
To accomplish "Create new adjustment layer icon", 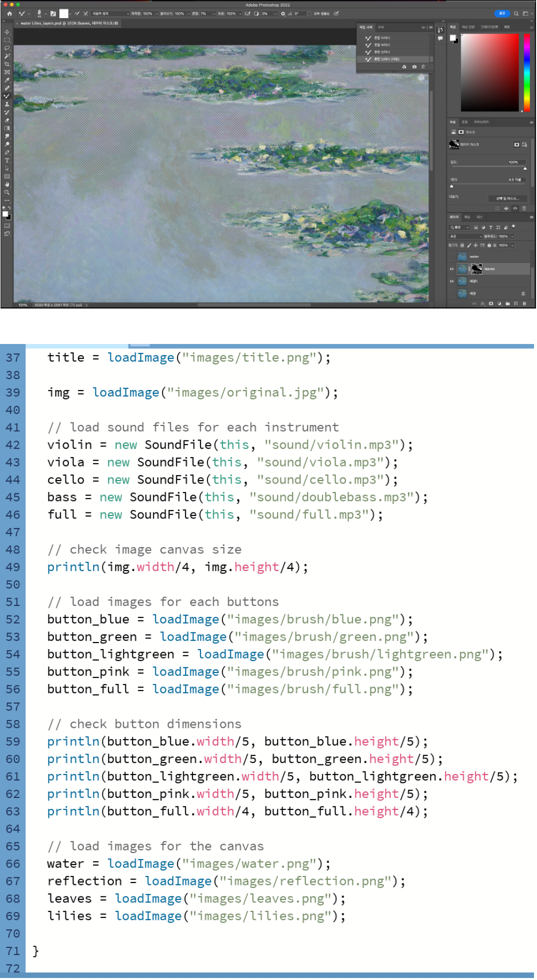I will (x=499, y=303).
